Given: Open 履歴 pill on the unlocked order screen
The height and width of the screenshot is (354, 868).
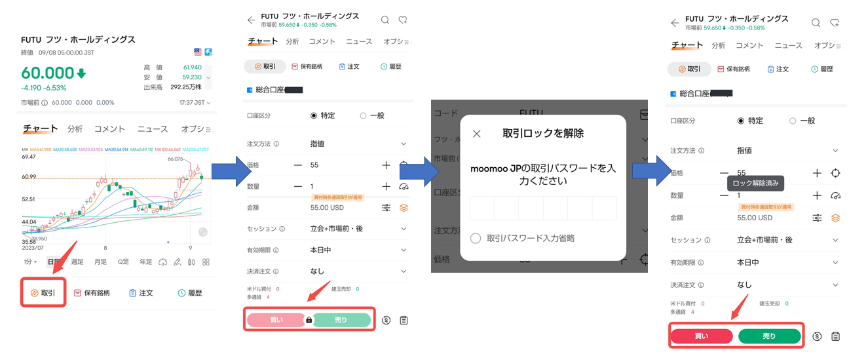Looking at the screenshot, I should [822, 69].
